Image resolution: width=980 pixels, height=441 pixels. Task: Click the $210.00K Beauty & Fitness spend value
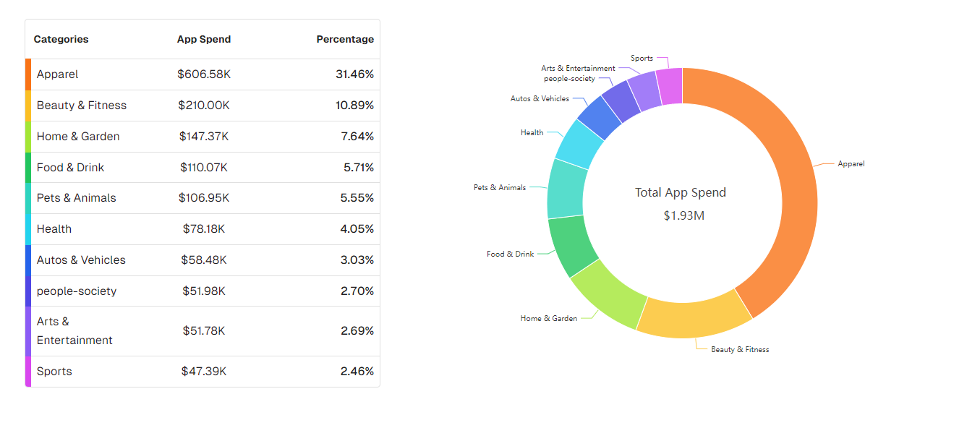(204, 106)
